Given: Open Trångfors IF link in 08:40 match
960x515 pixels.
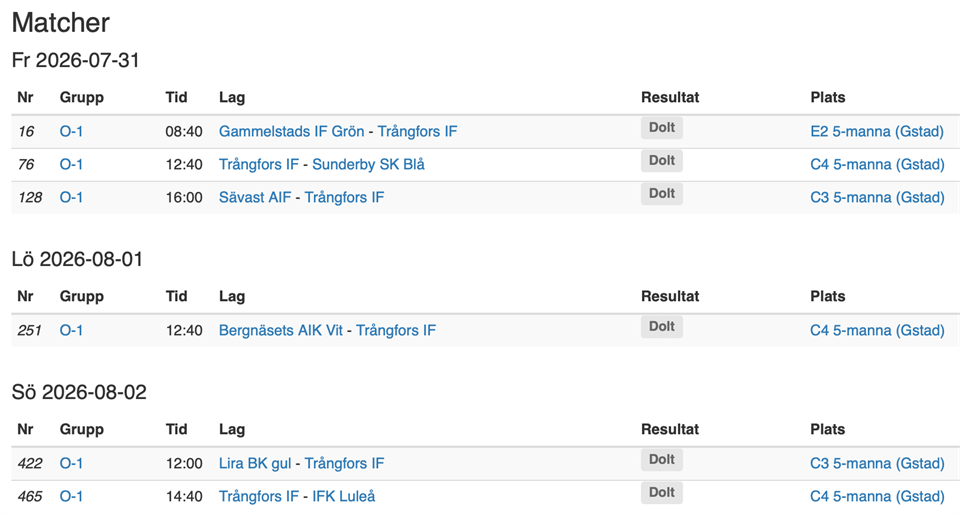Looking at the screenshot, I should point(417,132).
